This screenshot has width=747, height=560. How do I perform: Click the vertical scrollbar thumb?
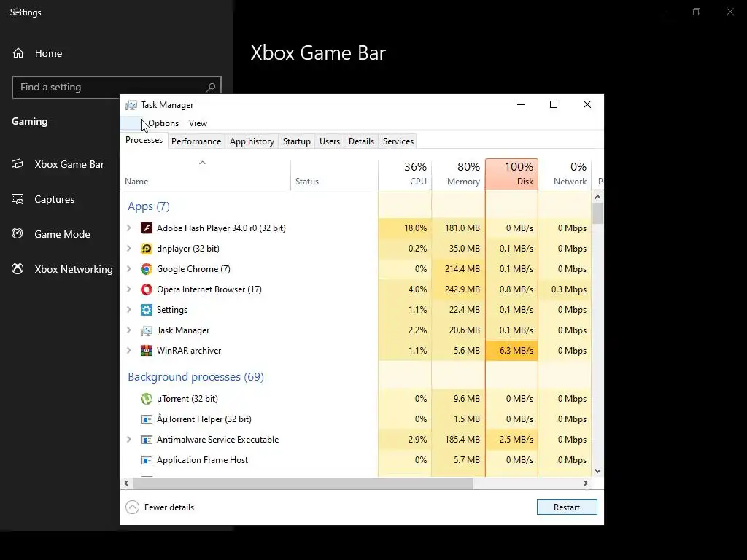598,214
